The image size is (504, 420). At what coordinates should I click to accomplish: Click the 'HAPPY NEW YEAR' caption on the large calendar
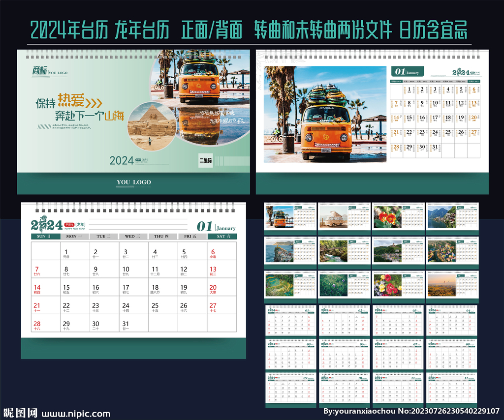pos(75,229)
